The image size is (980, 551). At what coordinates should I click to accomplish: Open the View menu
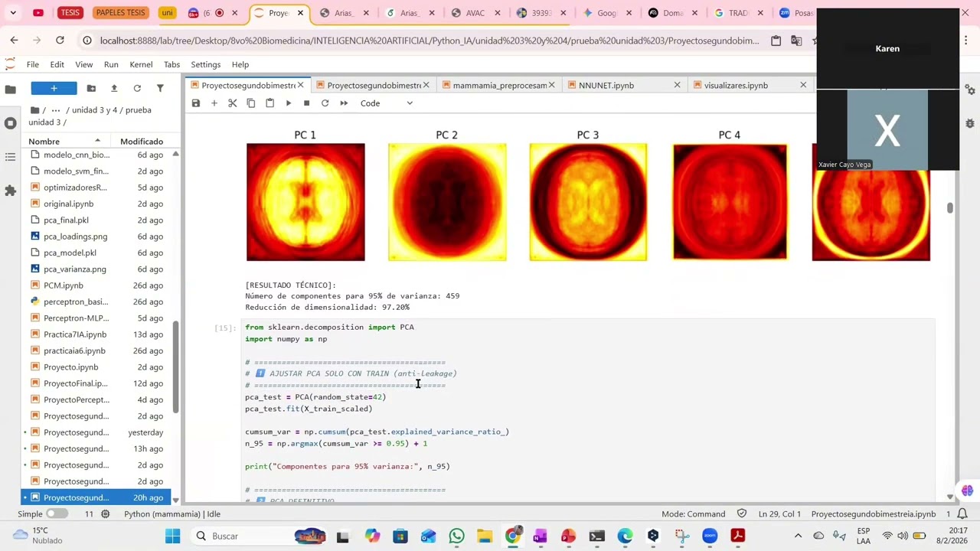[x=84, y=64]
